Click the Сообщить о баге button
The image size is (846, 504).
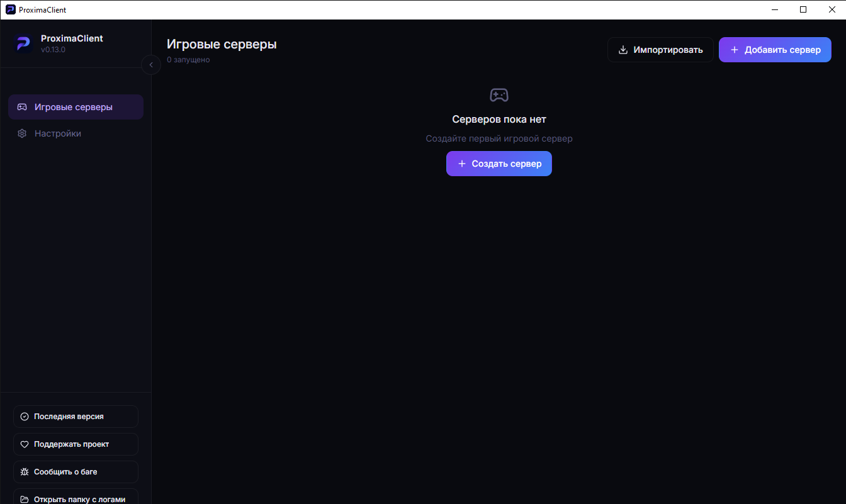pos(76,472)
